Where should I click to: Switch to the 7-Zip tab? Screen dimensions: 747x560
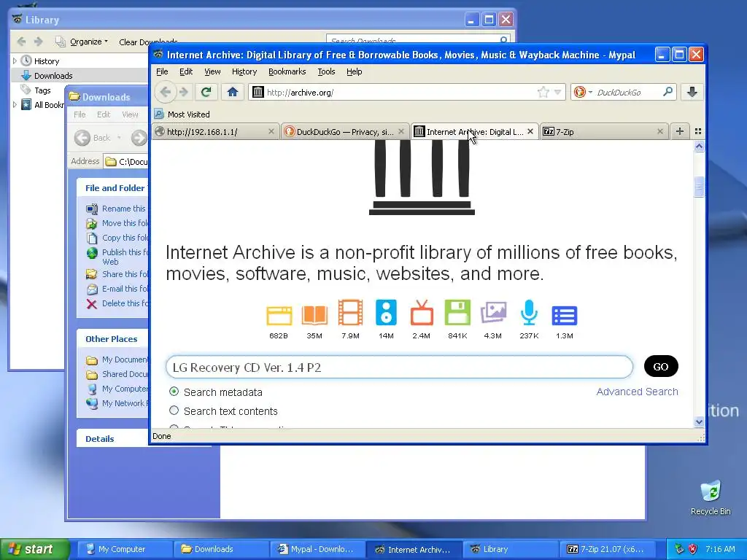click(x=604, y=132)
